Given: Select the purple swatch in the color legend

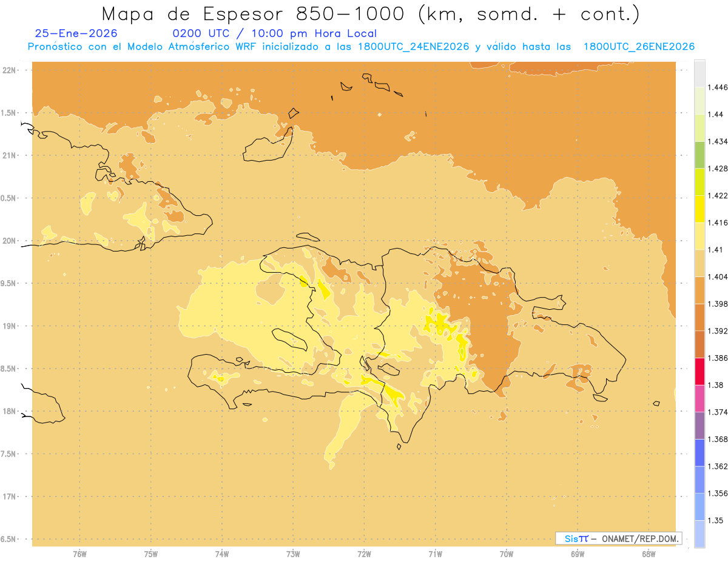Looking at the screenshot, I should [699, 426].
